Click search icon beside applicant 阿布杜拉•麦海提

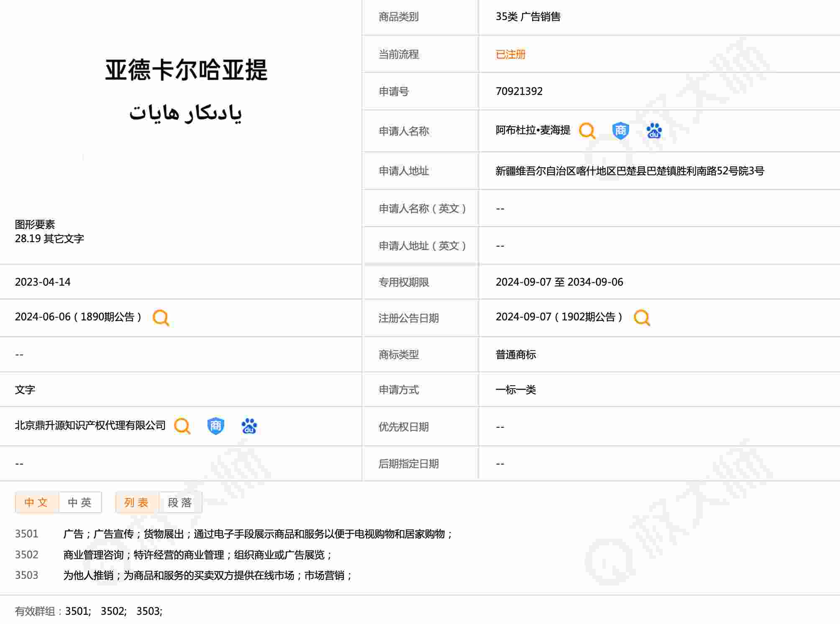[x=587, y=130]
